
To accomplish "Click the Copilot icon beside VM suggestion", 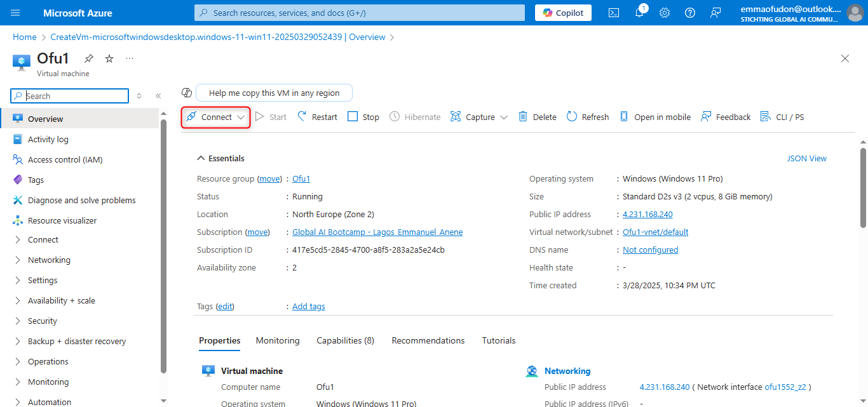I will tap(187, 93).
